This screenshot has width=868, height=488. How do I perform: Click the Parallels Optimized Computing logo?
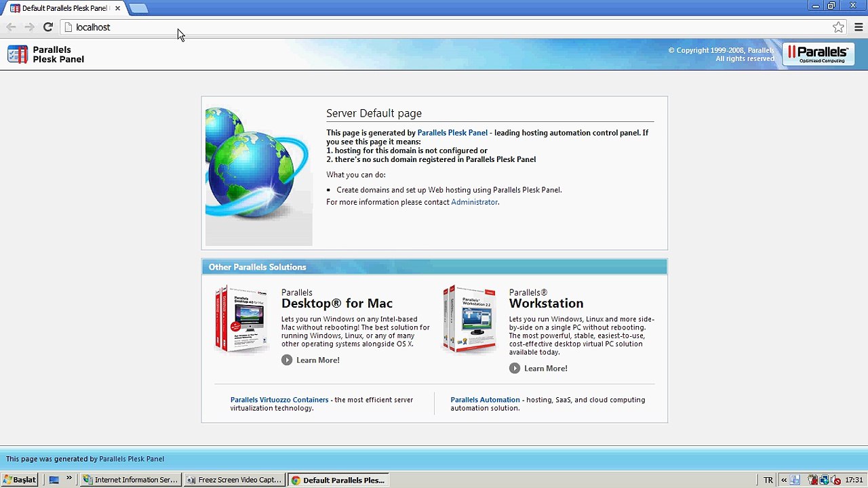tap(818, 54)
